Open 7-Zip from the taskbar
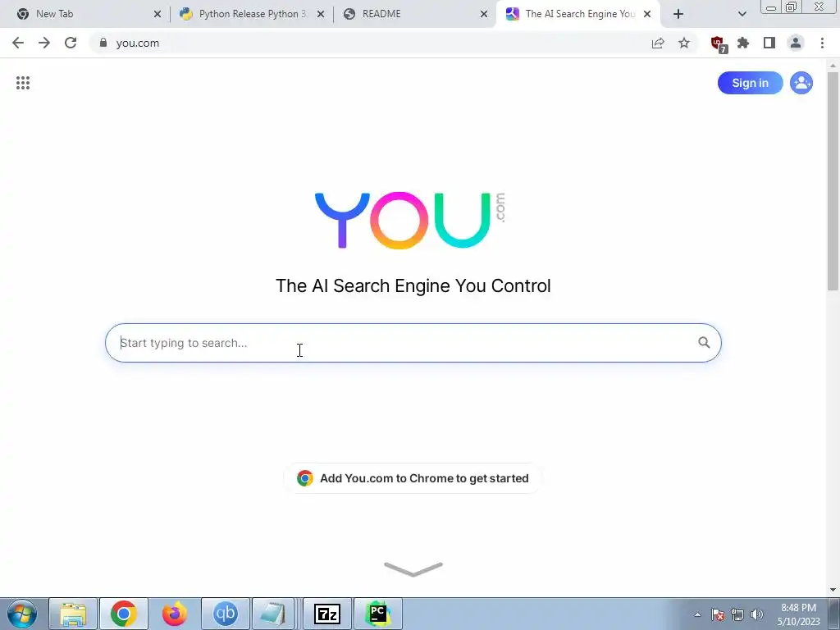 (327, 614)
